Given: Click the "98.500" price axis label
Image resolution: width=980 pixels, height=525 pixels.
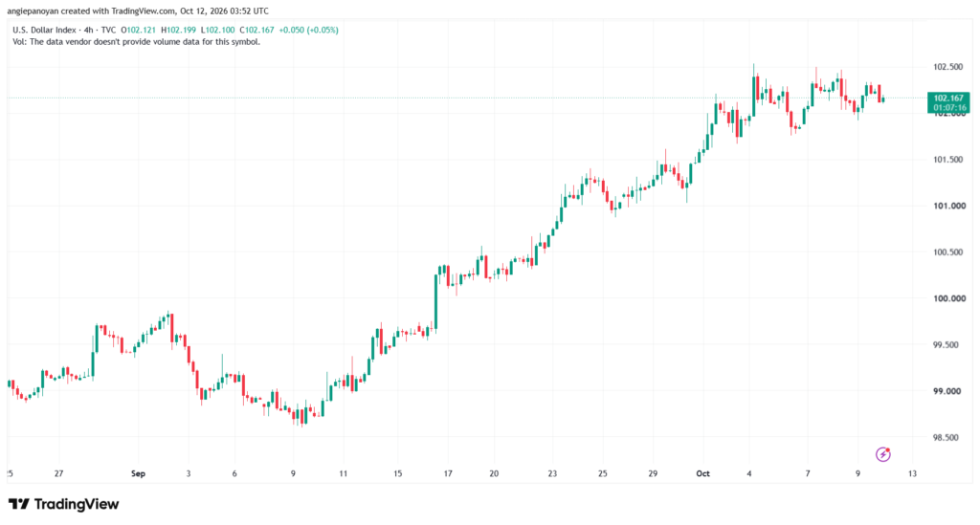Looking at the screenshot, I should (947, 438).
